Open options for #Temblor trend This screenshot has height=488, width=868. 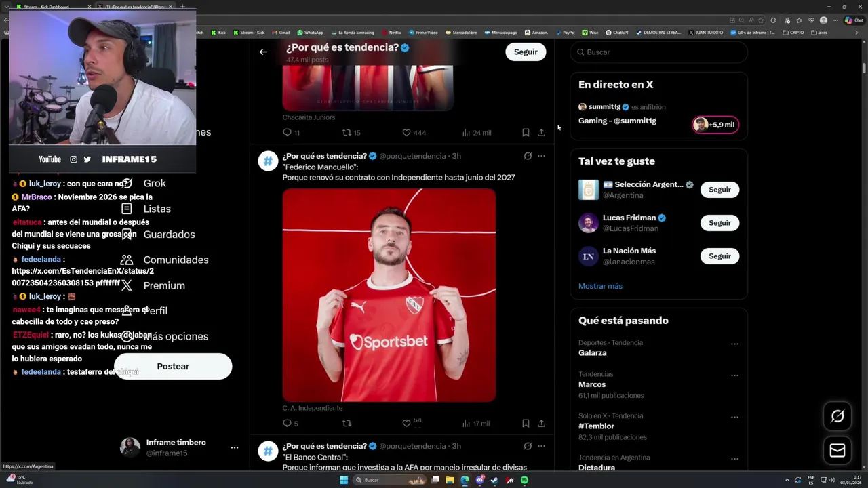[734, 418]
